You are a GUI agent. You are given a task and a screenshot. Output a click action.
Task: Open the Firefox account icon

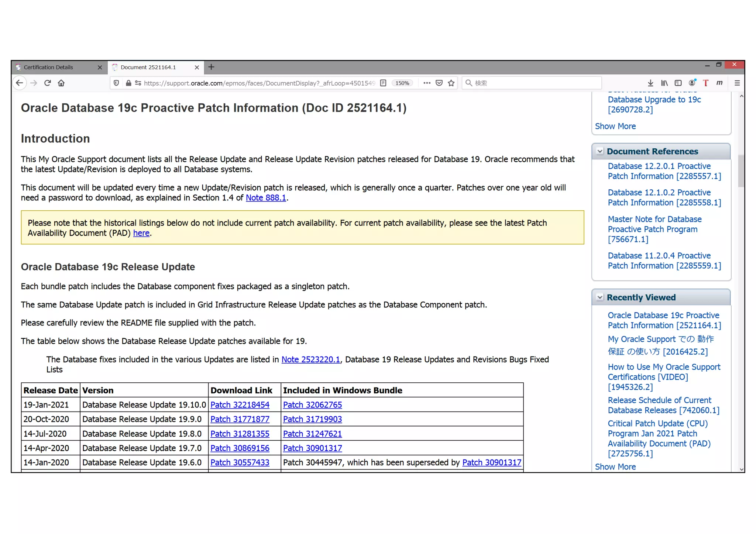[x=692, y=83]
